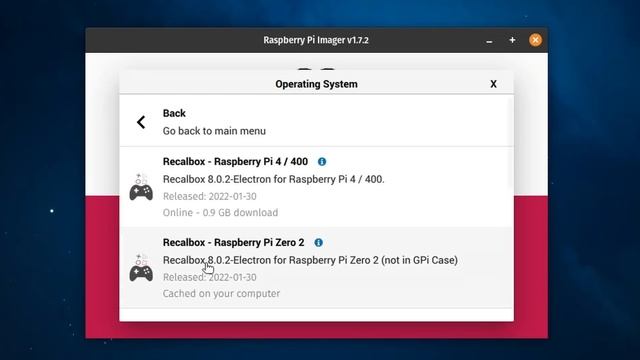
Task: Maximize the Raspberry Pi Imager window
Action: [512, 40]
